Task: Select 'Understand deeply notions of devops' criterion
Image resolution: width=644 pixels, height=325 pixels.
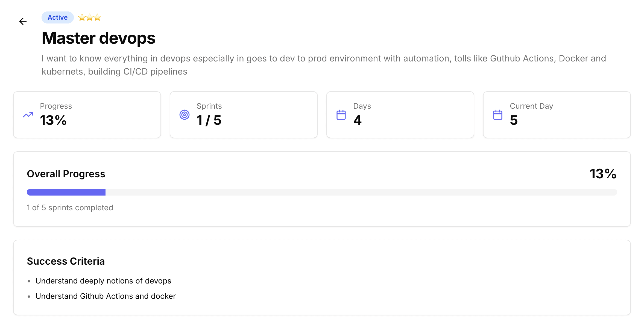Action: (103, 281)
